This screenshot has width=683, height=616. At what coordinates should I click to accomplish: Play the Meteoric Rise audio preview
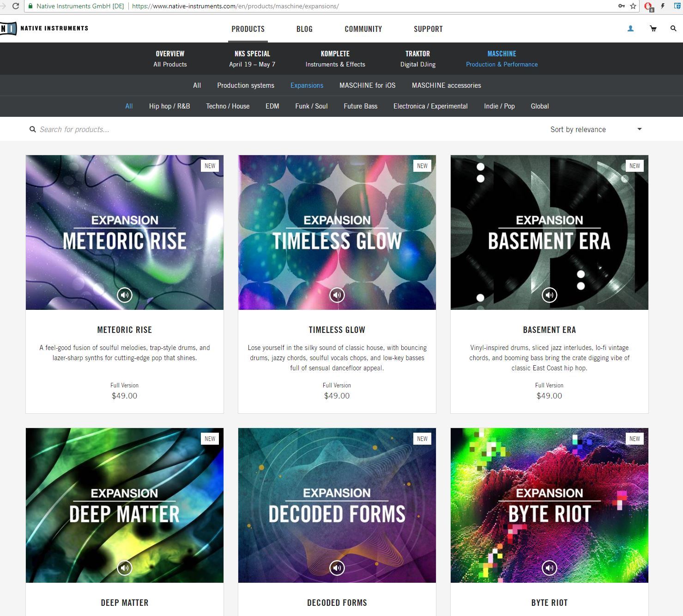pos(124,295)
